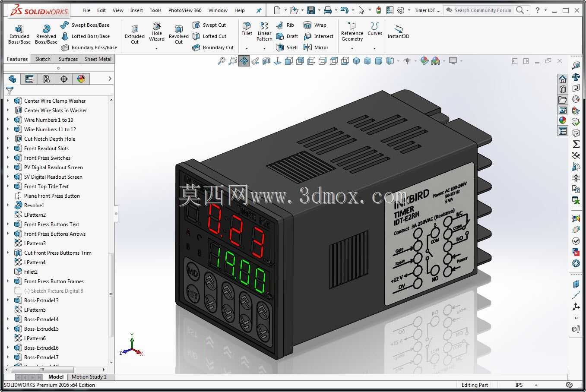Open the DimXpertManager panel tab
Screen dimensions: 586x392
point(64,79)
